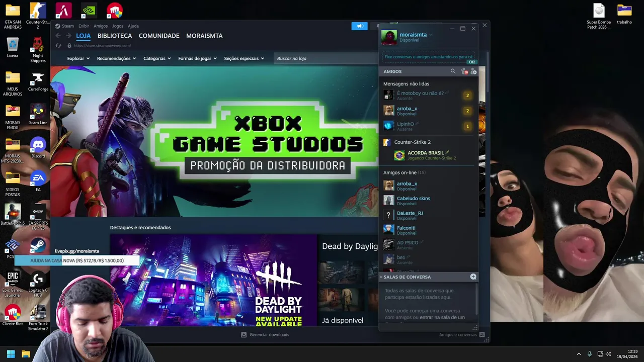Click the Amigos e conversas label
644x362 pixels.
coord(458,335)
